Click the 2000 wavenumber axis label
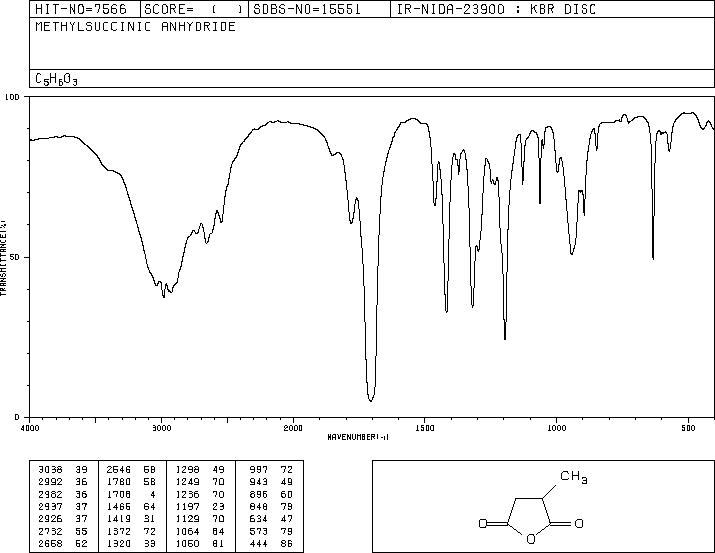Viewport: 715px width, 553px height. click(293, 428)
